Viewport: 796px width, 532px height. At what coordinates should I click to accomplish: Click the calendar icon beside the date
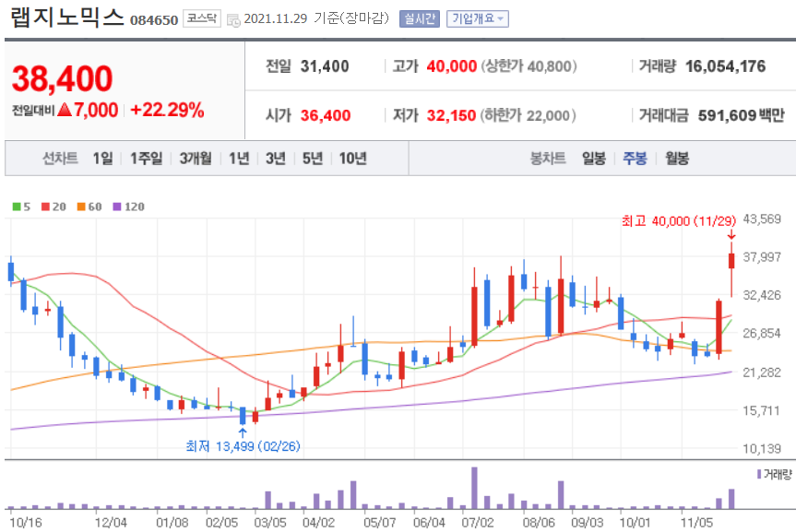coord(233,20)
